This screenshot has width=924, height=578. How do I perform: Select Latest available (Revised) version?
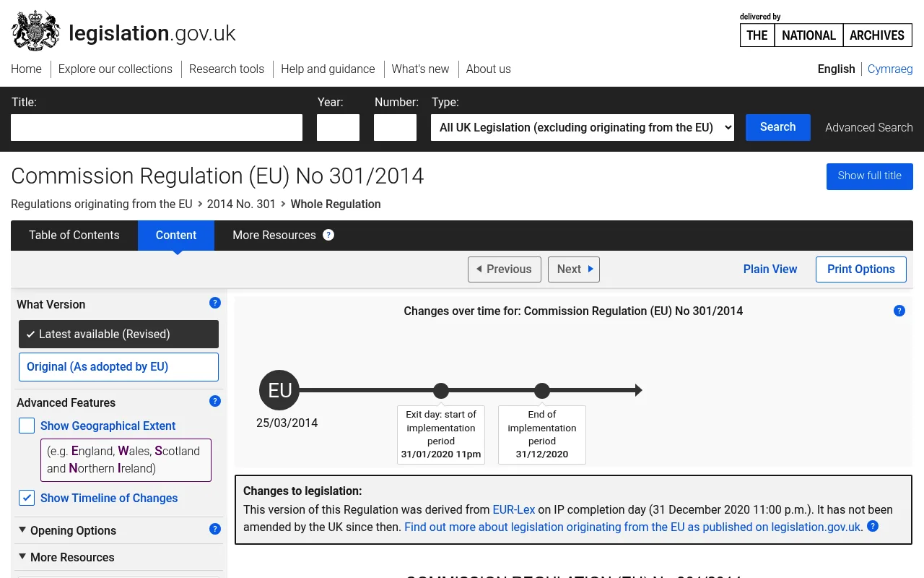[x=118, y=334]
